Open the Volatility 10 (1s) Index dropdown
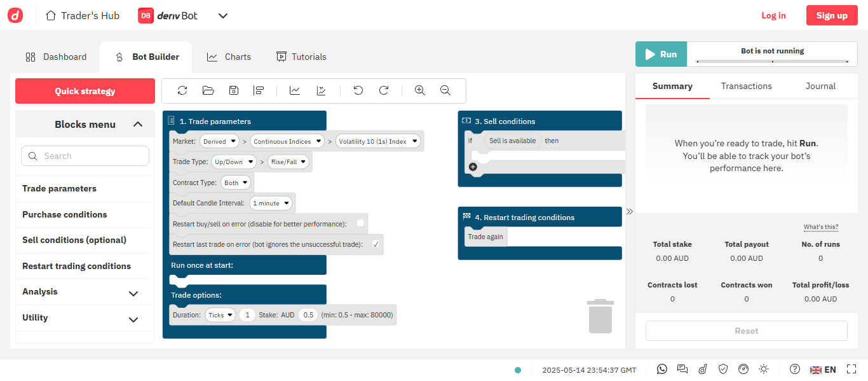 point(378,142)
